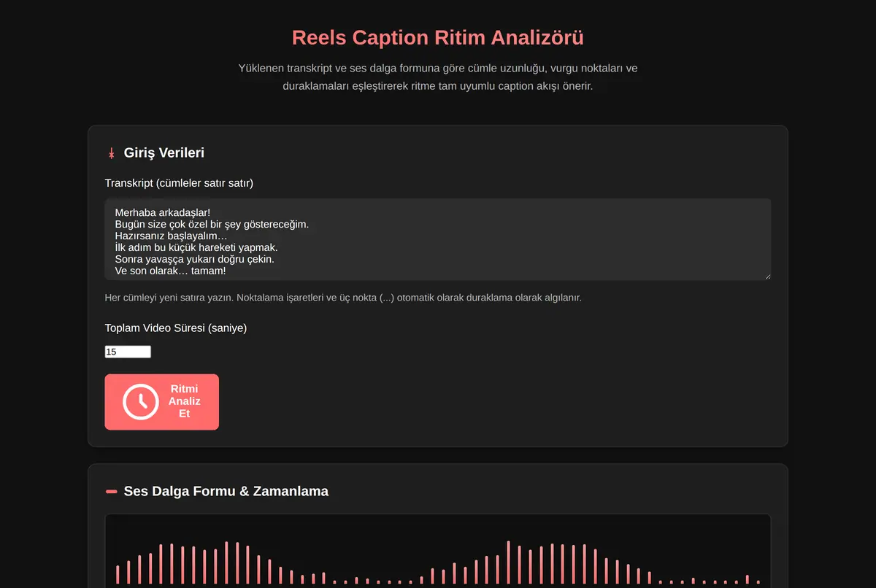The width and height of the screenshot is (876, 588).
Task: Click the line "Sonra yavaşça yukarı doğru çekin."
Action: (194, 259)
